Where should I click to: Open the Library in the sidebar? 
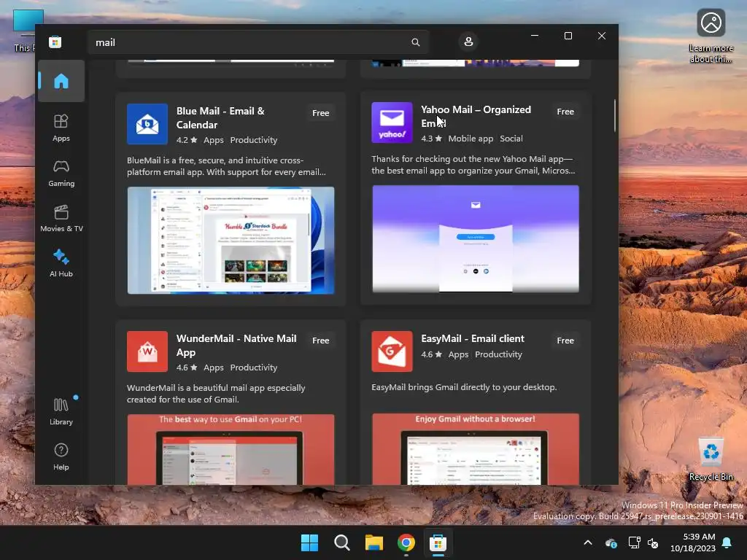pos(61,411)
